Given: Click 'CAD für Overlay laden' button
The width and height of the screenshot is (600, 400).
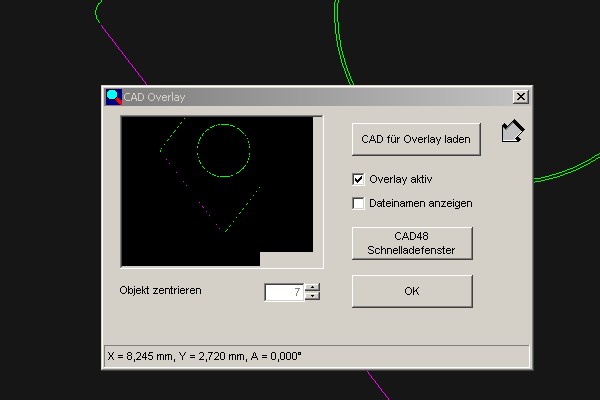Looking at the screenshot, I should (416, 139).
